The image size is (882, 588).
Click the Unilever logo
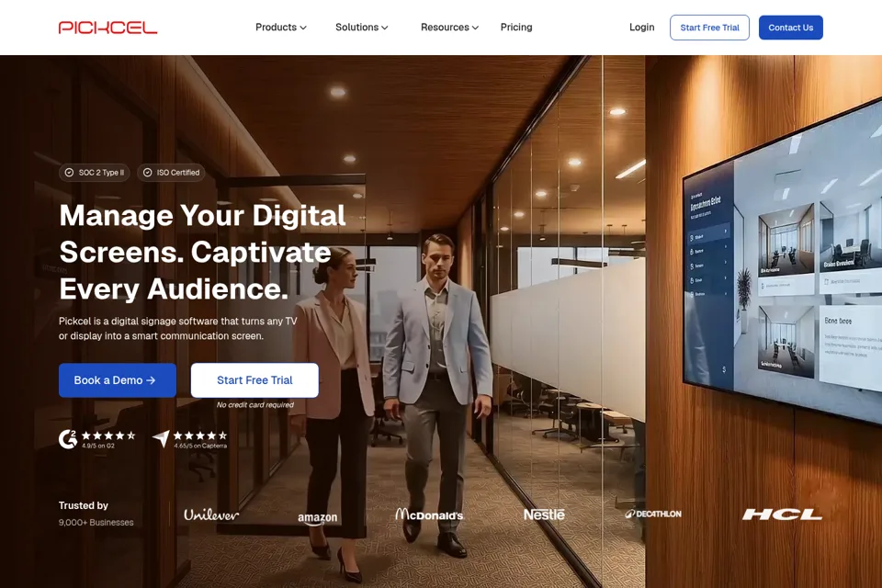tap(211, 514)
